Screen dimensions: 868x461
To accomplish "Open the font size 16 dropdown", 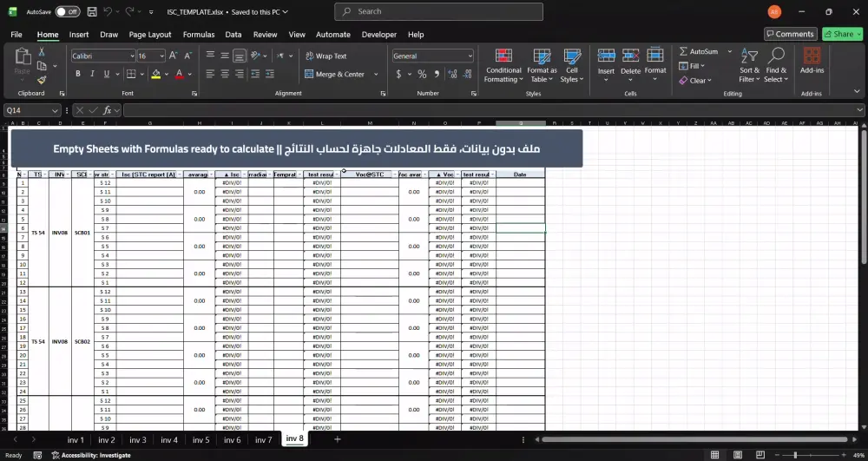I will click(x=161, y=56).
